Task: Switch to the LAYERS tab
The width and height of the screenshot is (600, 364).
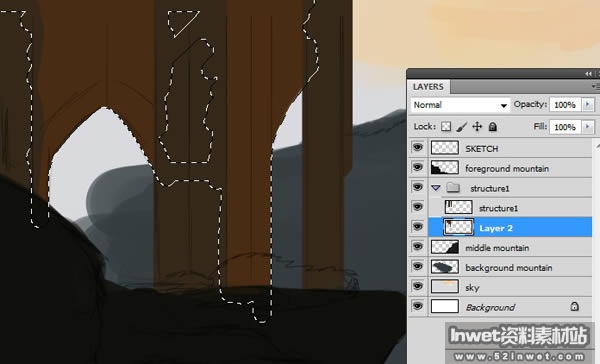Action: click(428, 87)
